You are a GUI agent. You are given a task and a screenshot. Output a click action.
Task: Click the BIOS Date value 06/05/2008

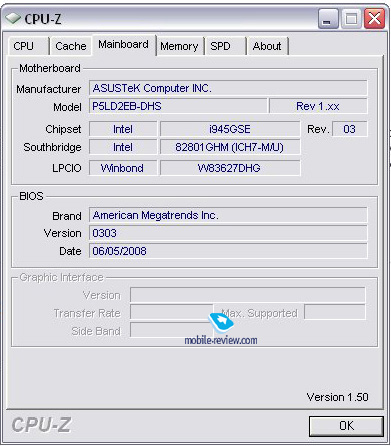coord(228,251)
